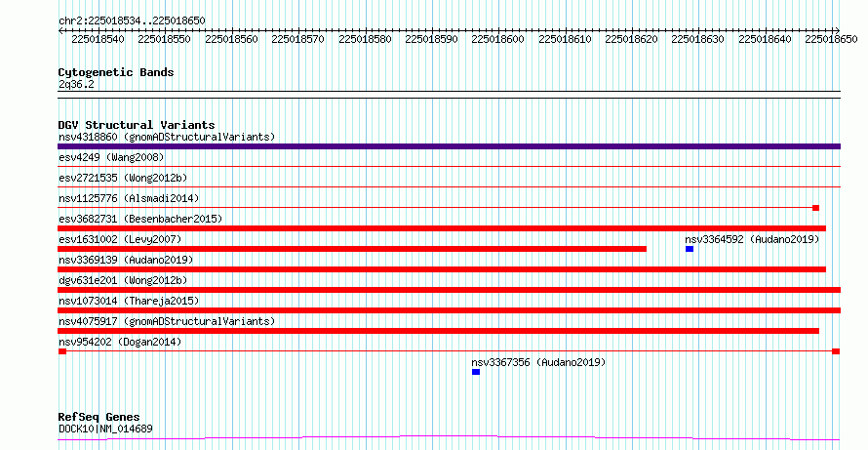Open esv1631002 (Levy2007) variant label
Viewport: 868px width, 450px height.
[x=120, y=239]
